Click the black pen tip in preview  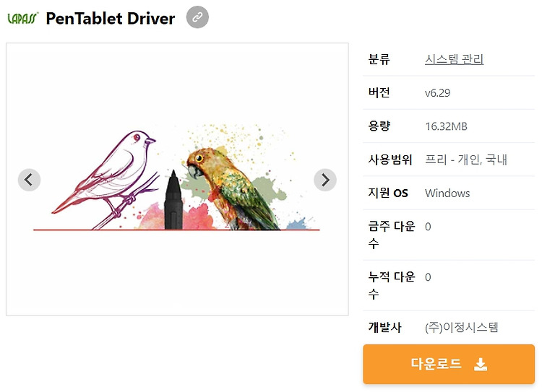(173, 200)
